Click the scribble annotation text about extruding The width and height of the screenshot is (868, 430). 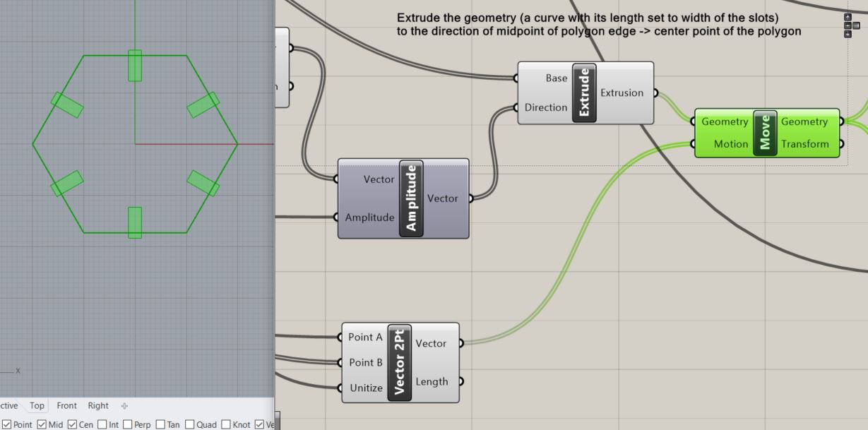(598, 25)
